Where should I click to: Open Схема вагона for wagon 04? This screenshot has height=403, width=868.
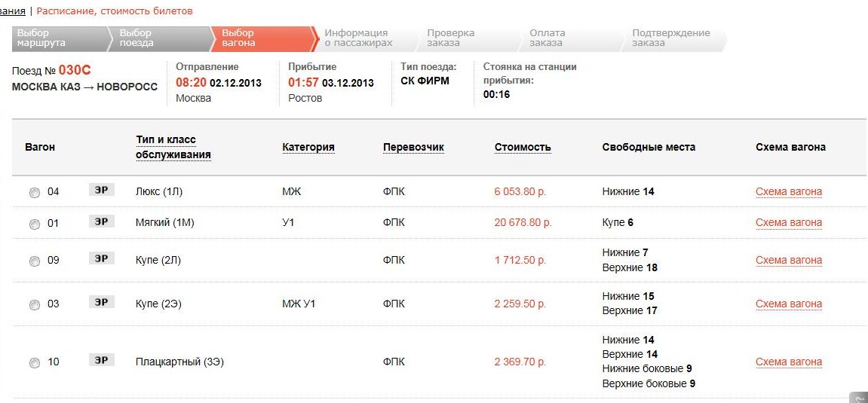(788, 192)
